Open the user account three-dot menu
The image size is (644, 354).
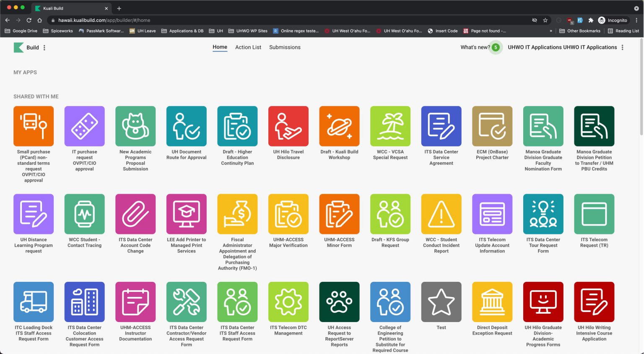click(x=623, y=47)
